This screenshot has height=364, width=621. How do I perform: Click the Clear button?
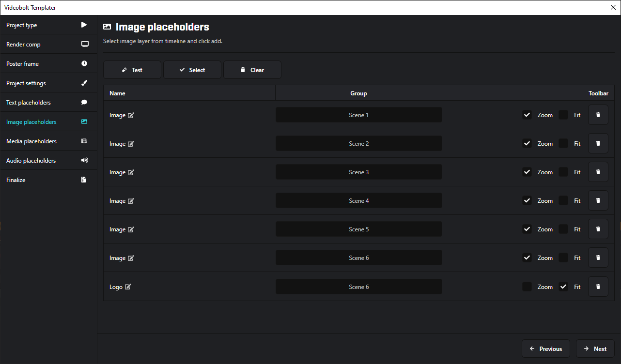point(252,70)
